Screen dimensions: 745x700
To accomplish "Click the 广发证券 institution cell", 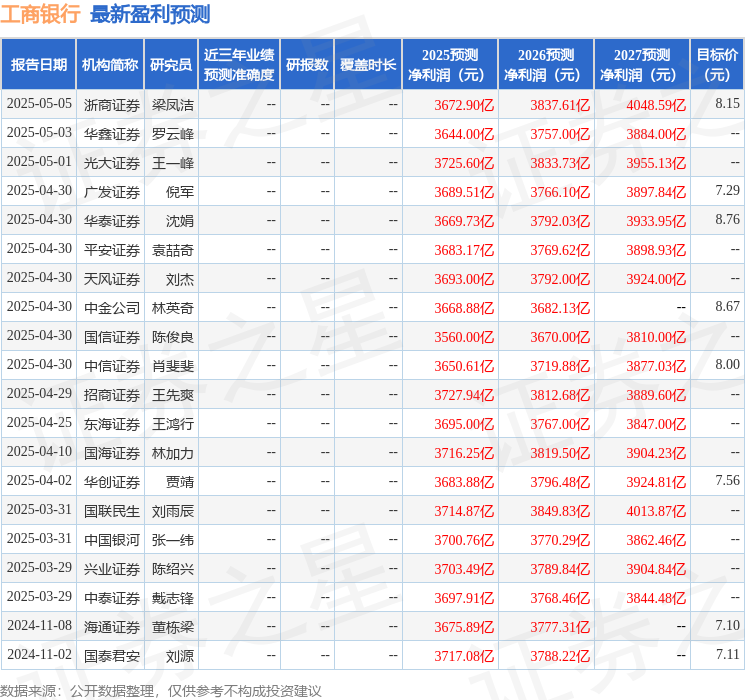I will [x=112, y=192].
